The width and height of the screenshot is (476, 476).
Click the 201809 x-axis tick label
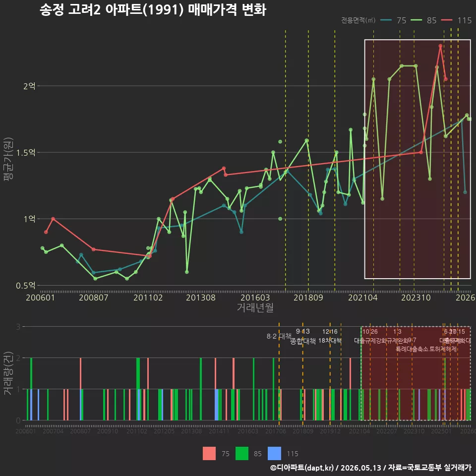(308, 297)
